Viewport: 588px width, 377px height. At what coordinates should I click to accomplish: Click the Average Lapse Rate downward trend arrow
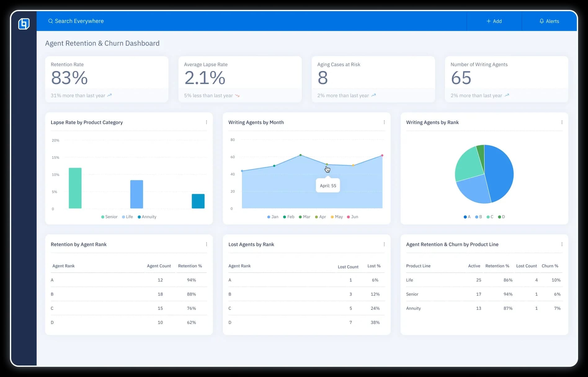pyautogui.click(x=237, y=95)
